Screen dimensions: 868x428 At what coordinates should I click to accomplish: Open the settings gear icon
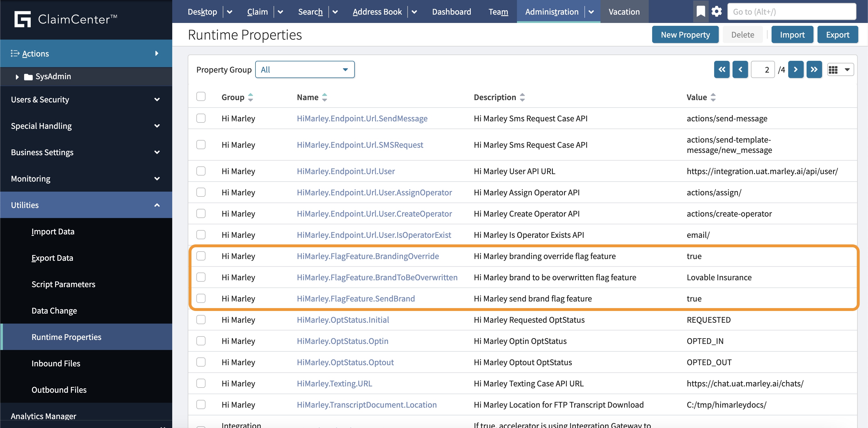pos(717,11)
